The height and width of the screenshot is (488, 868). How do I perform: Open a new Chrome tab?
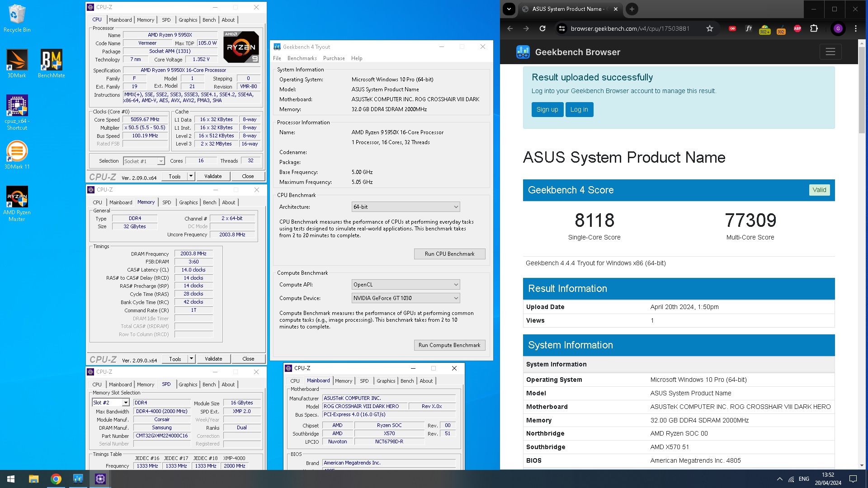point(632,9)
